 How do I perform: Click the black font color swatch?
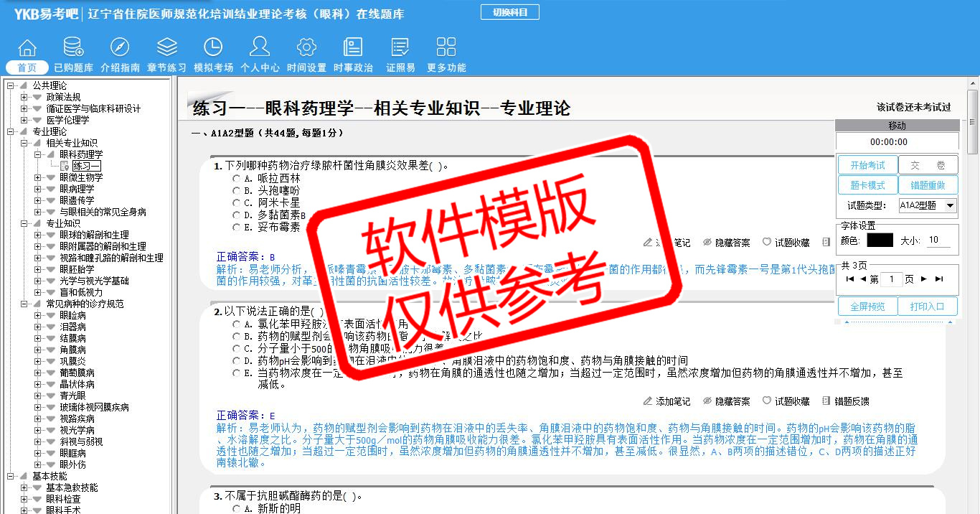pos(880,240)
